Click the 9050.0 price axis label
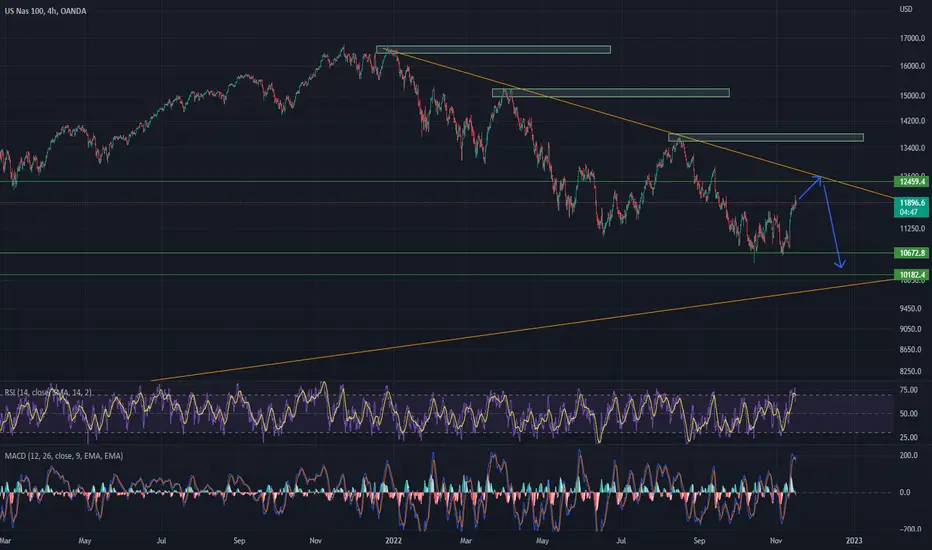Viewport: 932px width, 550px height. pyautogui.click(x=910, y=329)
